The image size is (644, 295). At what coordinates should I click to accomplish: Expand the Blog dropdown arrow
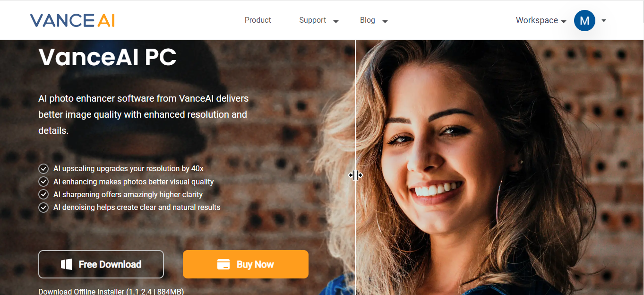pos(385,21)
